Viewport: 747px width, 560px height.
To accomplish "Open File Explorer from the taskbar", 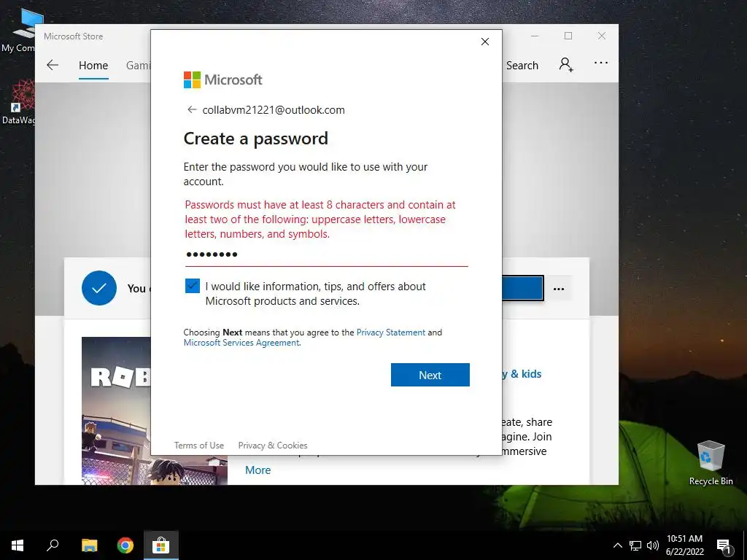I will click(x=90, y=545).
